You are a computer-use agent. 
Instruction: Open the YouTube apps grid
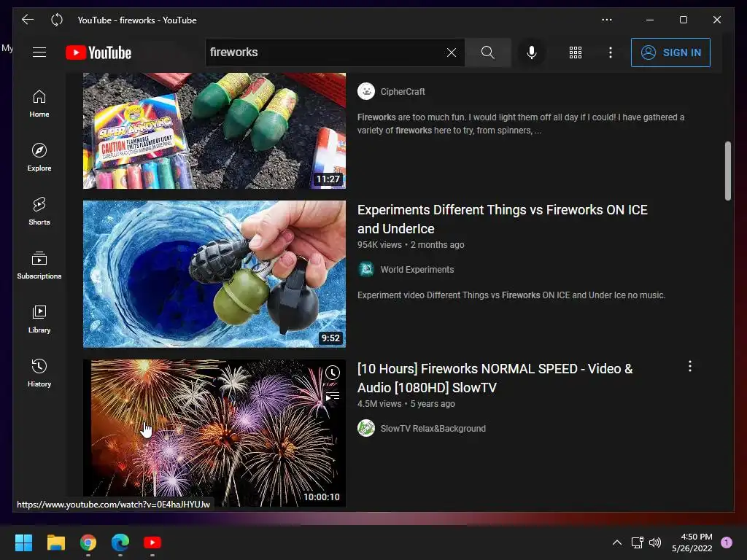(x=576, y=52)
